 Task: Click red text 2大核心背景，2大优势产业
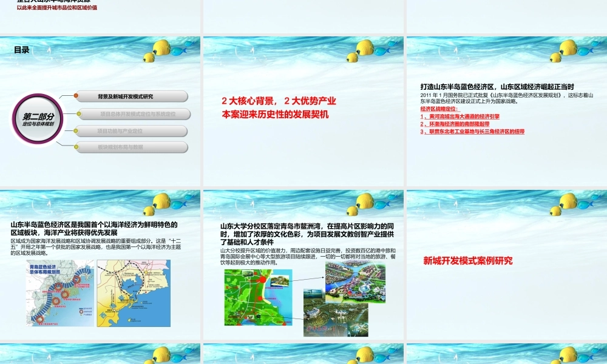click(x=279, y=101)
